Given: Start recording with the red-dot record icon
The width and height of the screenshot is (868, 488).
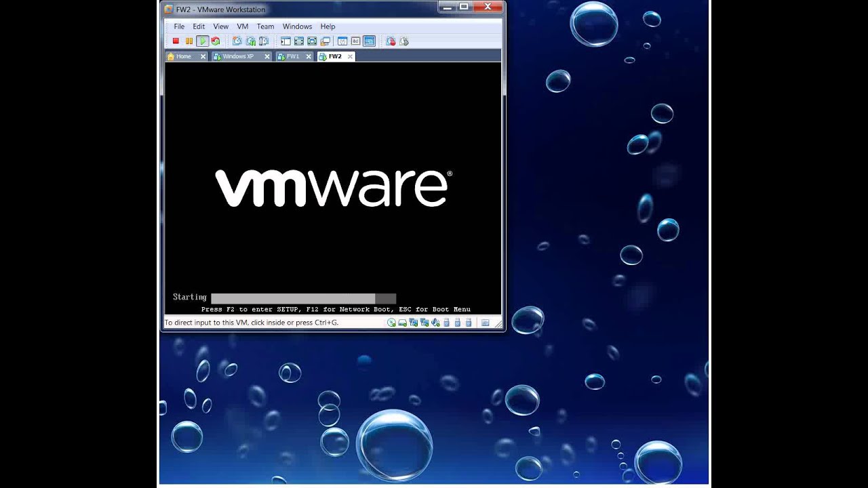Looking at the screenshot, I should click(391, 41).
